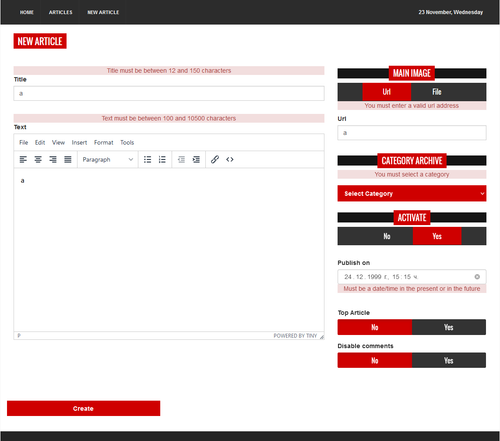The image size is (500, 441).
Task: Click the 'p' element path in editor status bar
Action: (x=19, y=336)
